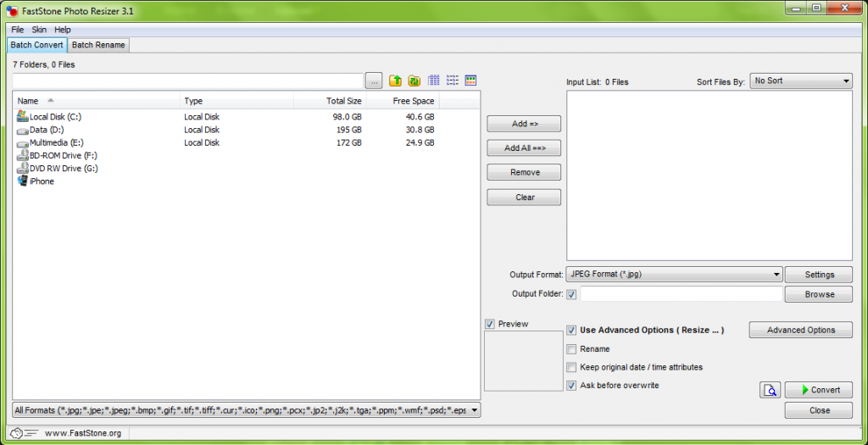The height and width of the screenshot is (445, 868).
Task: Enable the Rename checkbox
Action: click(x=572, y=349)
